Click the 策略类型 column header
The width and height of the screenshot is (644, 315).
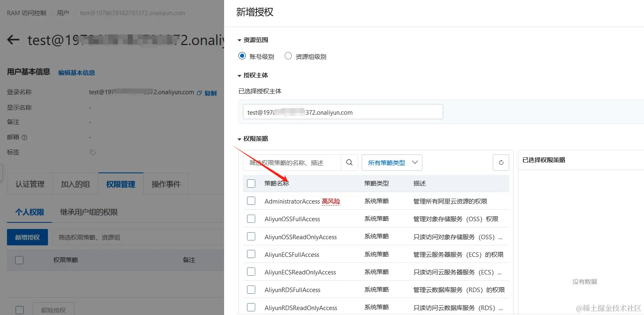coord(376,183)
